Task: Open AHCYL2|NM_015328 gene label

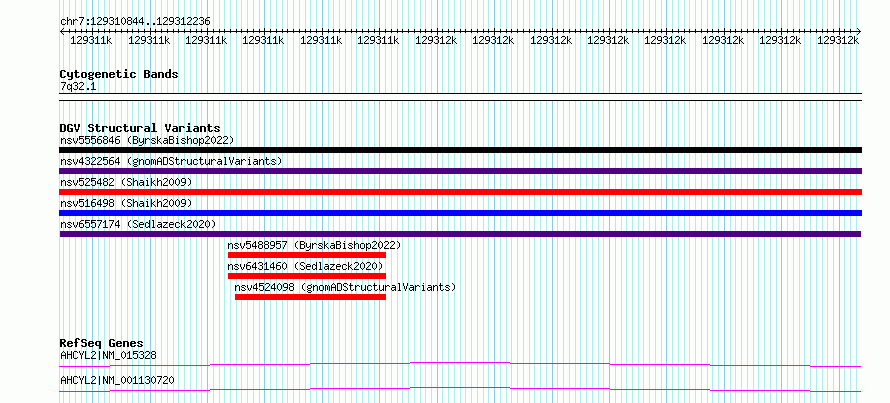Action: pos(108,356)
